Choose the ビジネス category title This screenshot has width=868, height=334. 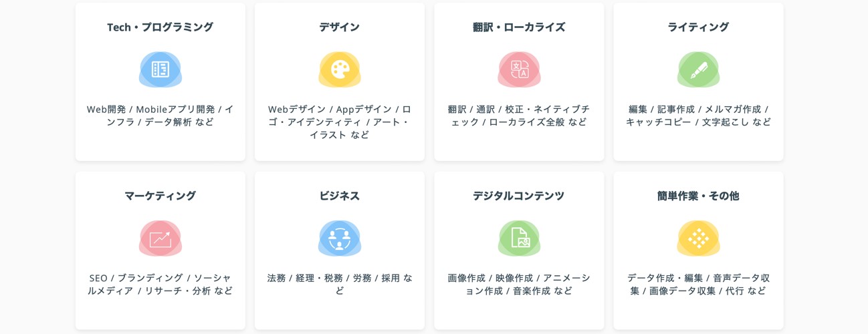[x=340, y=196]
